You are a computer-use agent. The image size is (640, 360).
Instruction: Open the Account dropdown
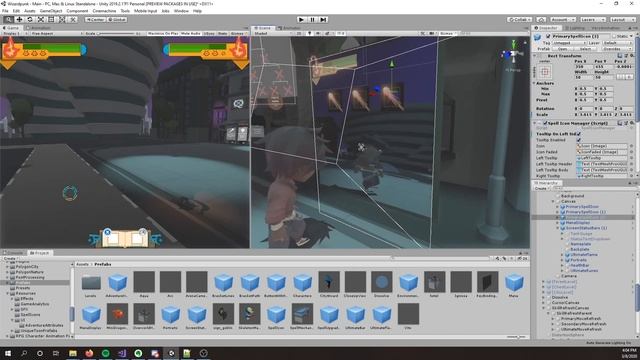click(563, 19)
